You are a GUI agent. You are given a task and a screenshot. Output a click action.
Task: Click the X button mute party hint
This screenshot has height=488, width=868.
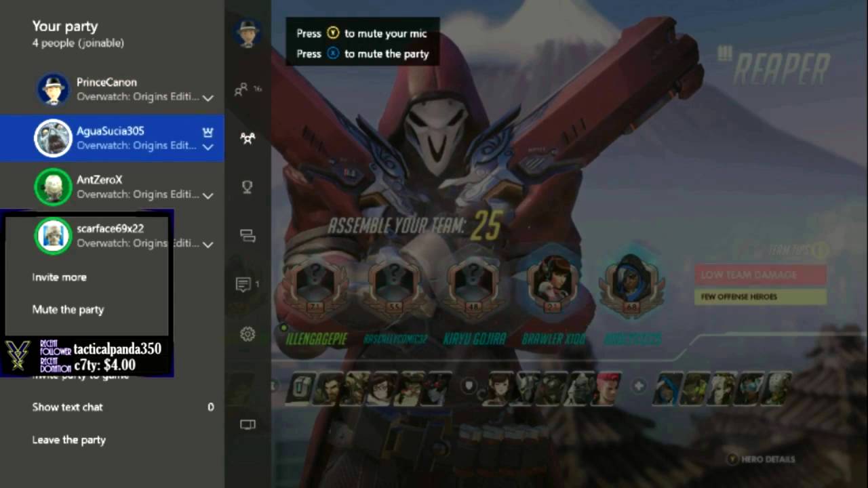pos(363,54)
